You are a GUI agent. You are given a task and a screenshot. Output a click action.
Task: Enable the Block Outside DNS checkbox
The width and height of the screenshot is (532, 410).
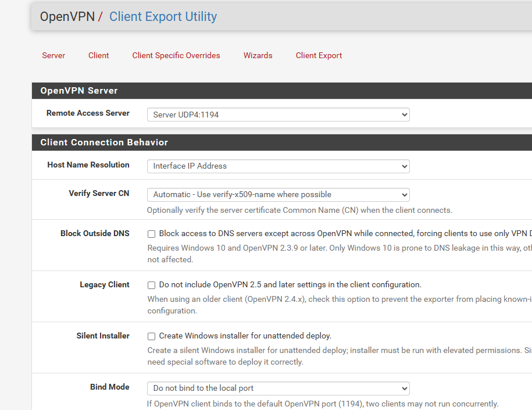[151, 234]
